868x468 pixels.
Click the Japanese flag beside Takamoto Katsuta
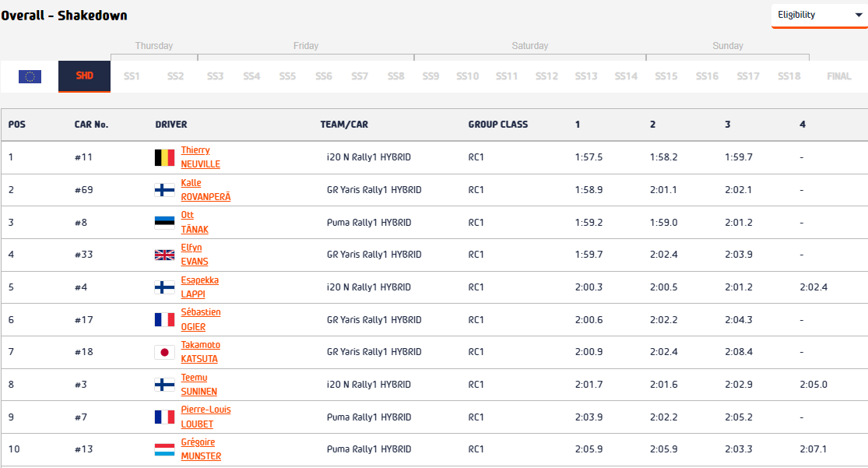tap(164, 352)
